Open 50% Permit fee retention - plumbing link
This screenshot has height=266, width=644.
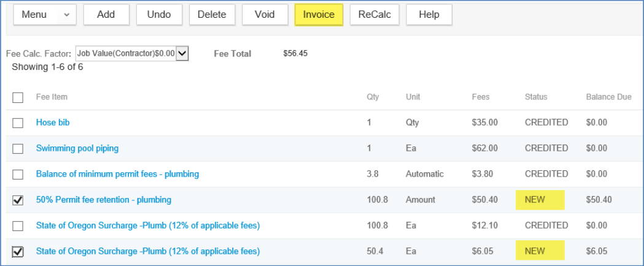(104, 200)
